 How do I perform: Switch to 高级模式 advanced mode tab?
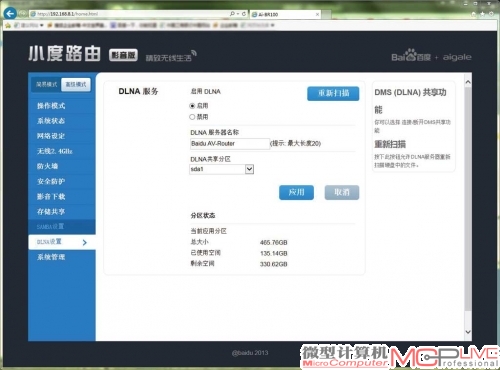tap(76, 85)
